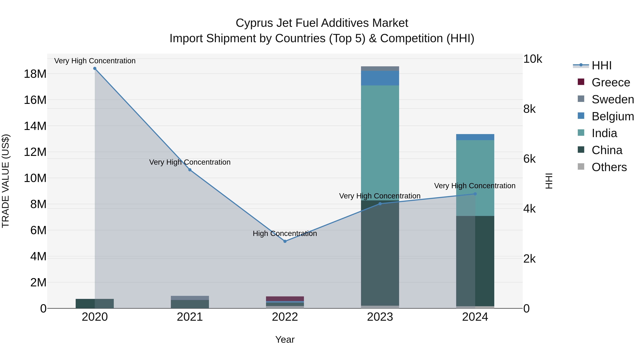The image size is (644, 362).
Task: Click the India segment of 2023 bar
Action: click(380, 143)
